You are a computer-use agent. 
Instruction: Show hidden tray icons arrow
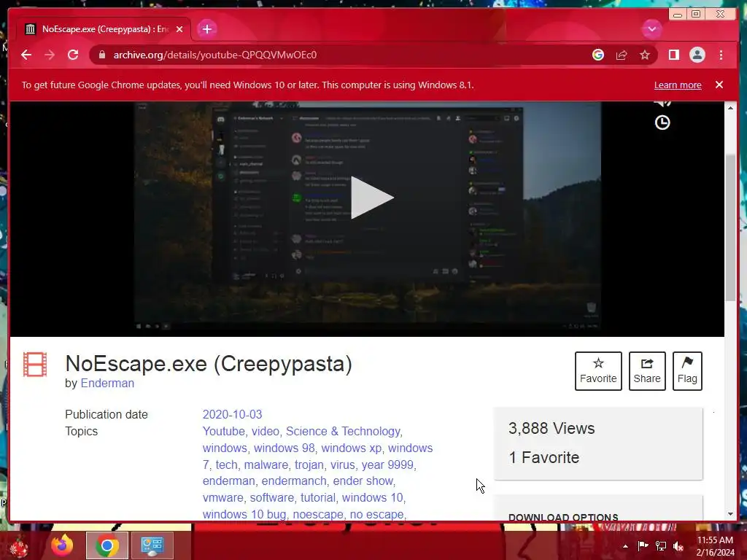tap(625, 546)
